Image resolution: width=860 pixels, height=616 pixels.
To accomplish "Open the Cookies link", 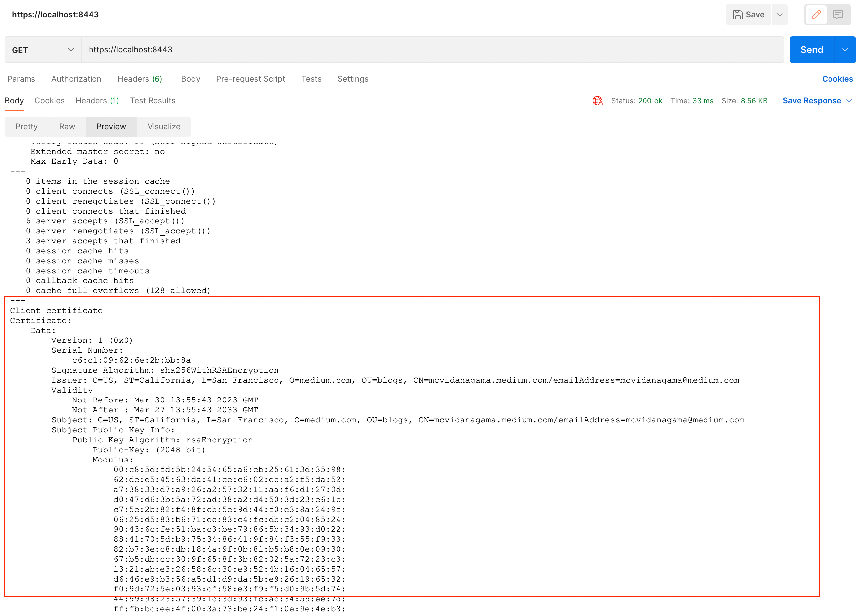I will point(837,79).
